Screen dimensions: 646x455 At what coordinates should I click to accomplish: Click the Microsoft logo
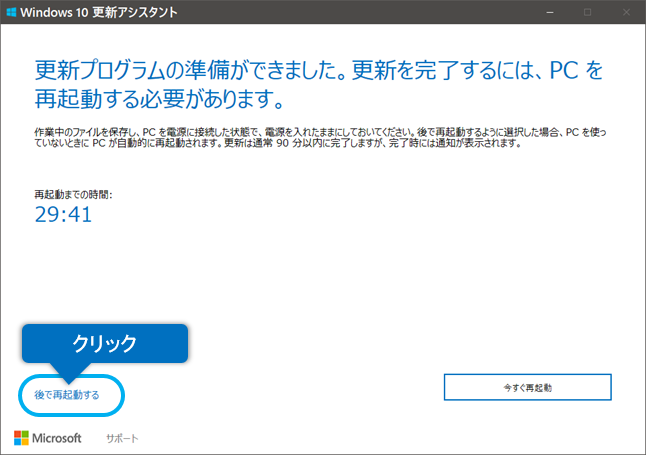coord(48,438)
